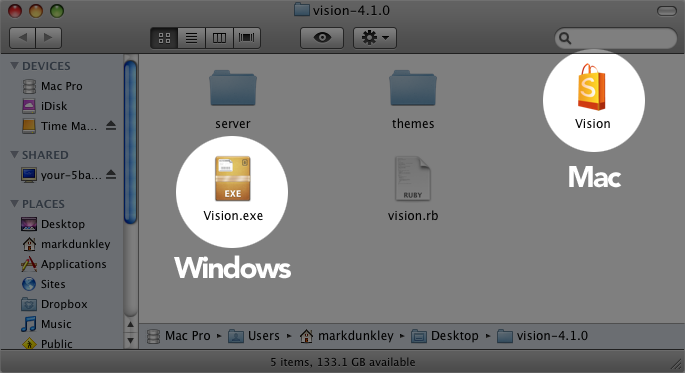Click the search field in the toolbar

(616, 38)
